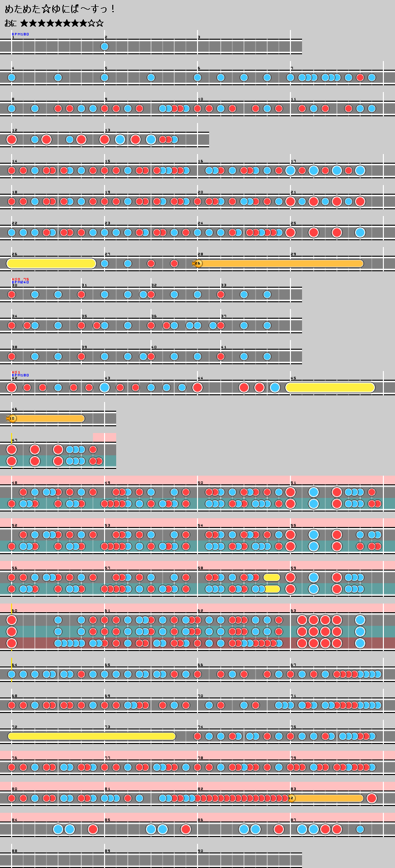Click the red note after the 12 balloon
Viewport: 395px width, 868px height.
pyautogui.click(x=372, y=798)
